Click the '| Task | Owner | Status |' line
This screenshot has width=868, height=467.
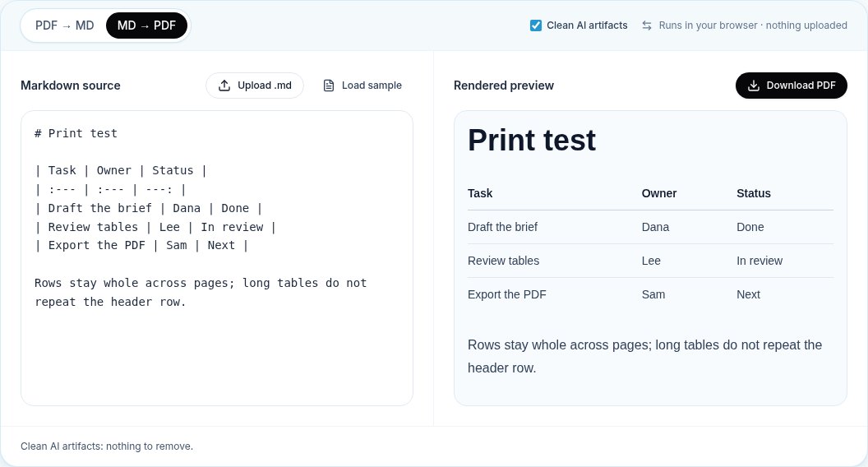121,171
